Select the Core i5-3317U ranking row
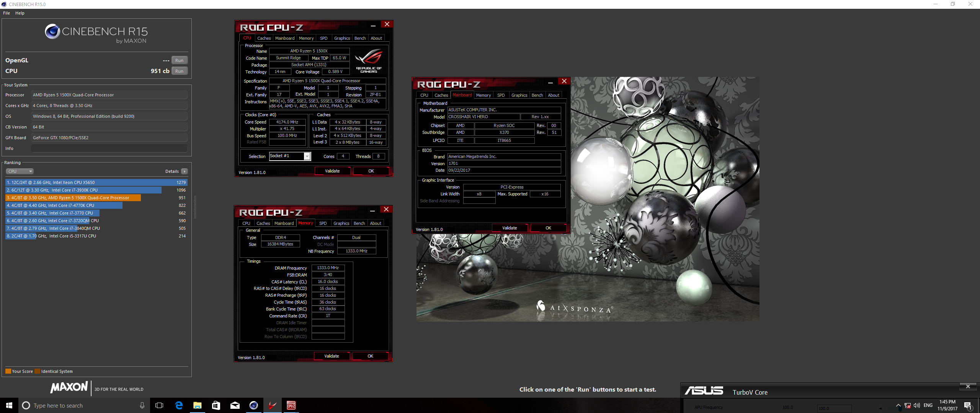 point(96,236)
